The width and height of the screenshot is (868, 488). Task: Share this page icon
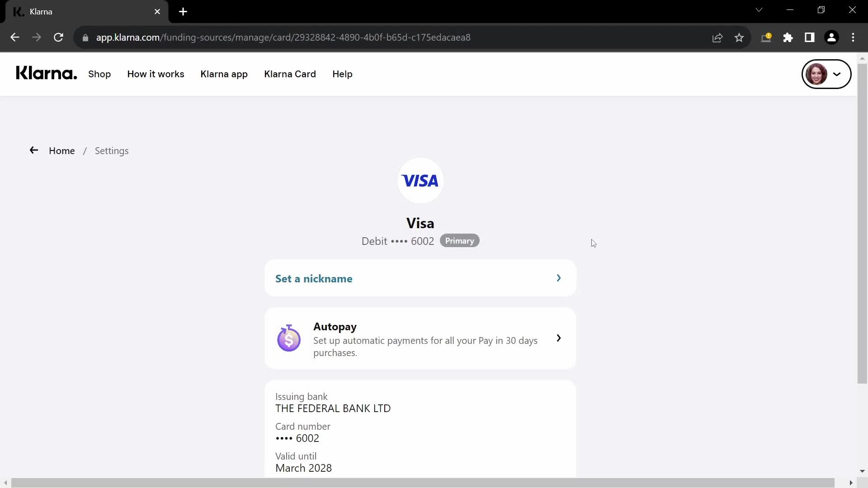[x=717, y=38]
